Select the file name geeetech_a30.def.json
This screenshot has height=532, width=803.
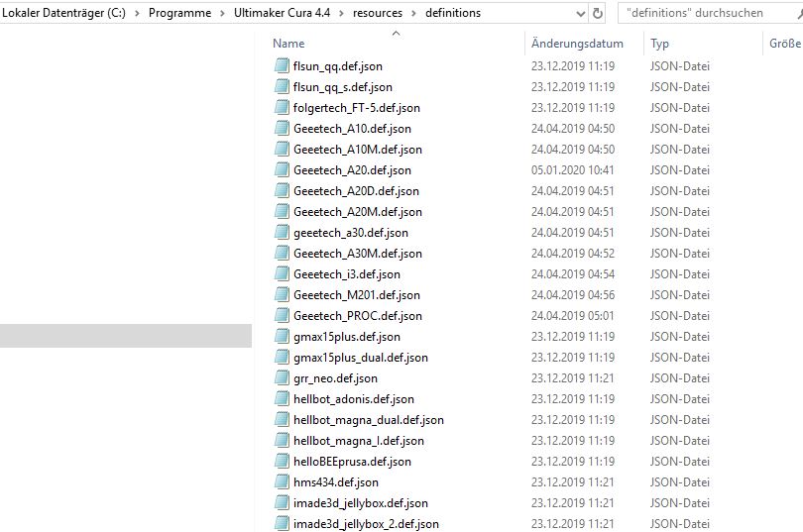pyautogui.click(x=351, y=232)
